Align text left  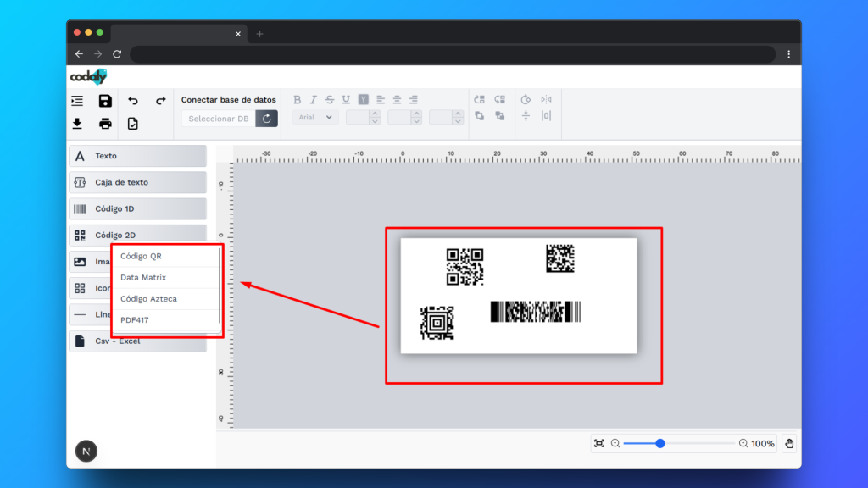pyautogui.click(x=381, y=100)
